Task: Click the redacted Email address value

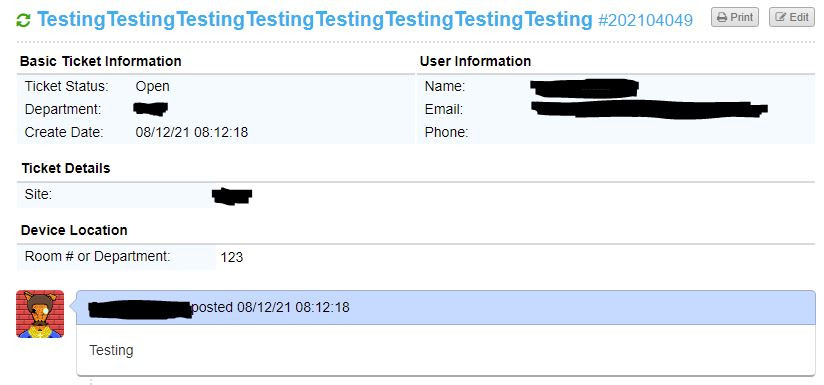Action: click(649, 109)
